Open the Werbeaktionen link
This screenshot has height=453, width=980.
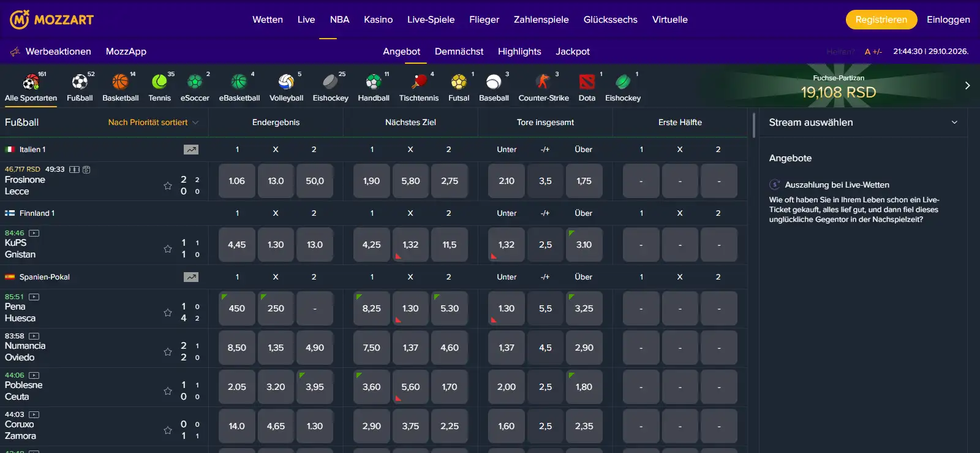click(51, 51)
